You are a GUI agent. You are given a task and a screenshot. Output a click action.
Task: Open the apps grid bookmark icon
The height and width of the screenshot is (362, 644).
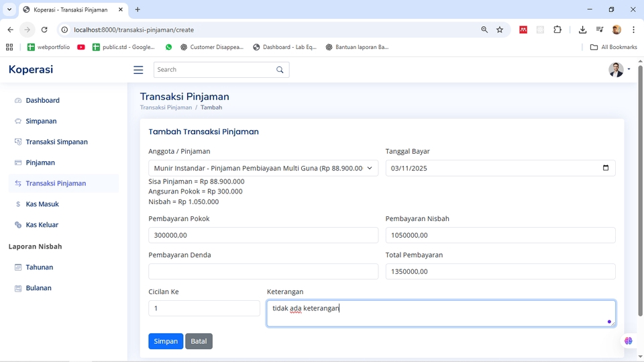(9, 47)
